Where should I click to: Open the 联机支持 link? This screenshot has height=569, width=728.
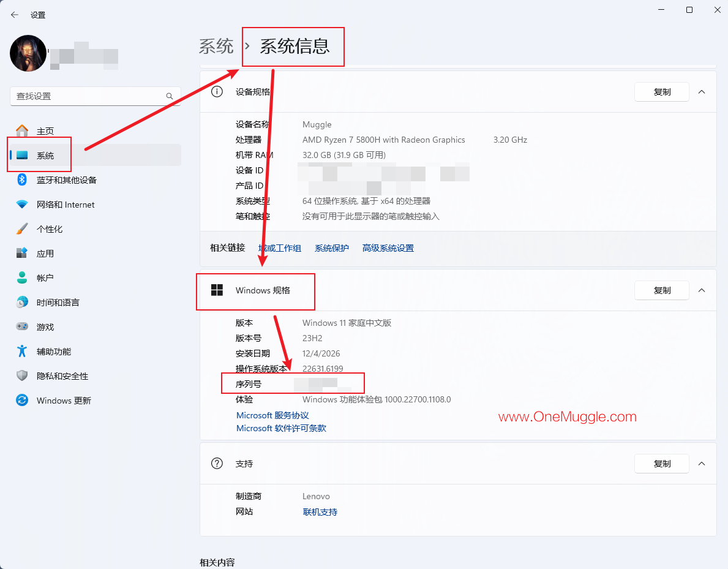tap(320, 512)
